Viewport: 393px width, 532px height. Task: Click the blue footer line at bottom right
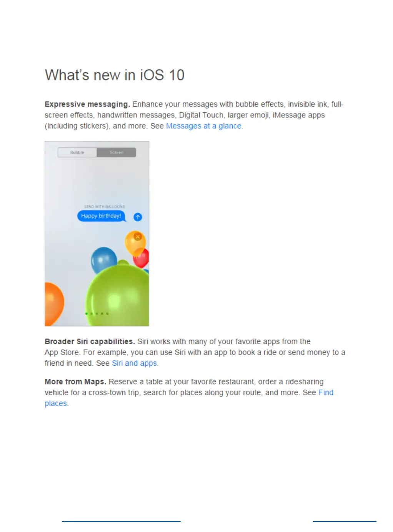(x=345, y=522)
